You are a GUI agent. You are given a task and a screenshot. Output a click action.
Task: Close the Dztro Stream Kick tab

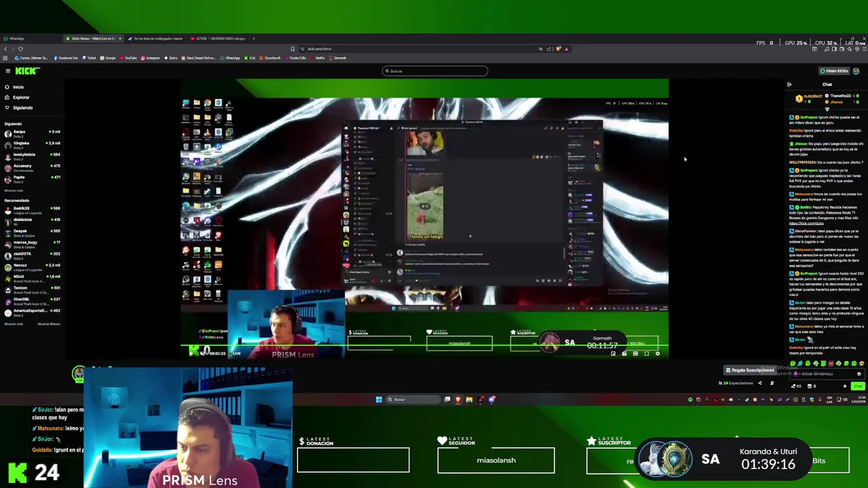(120, 39)
